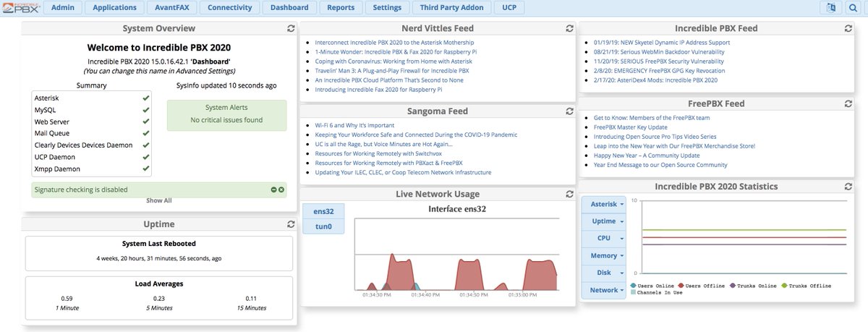
Task: Expand the Network statistics dropdown
Action: point(604,290)
